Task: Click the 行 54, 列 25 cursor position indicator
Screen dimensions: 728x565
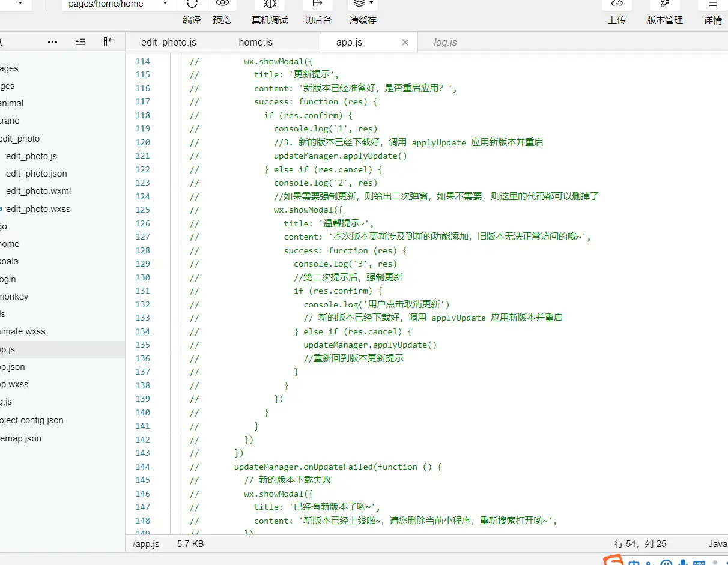Action: (640, 544)
